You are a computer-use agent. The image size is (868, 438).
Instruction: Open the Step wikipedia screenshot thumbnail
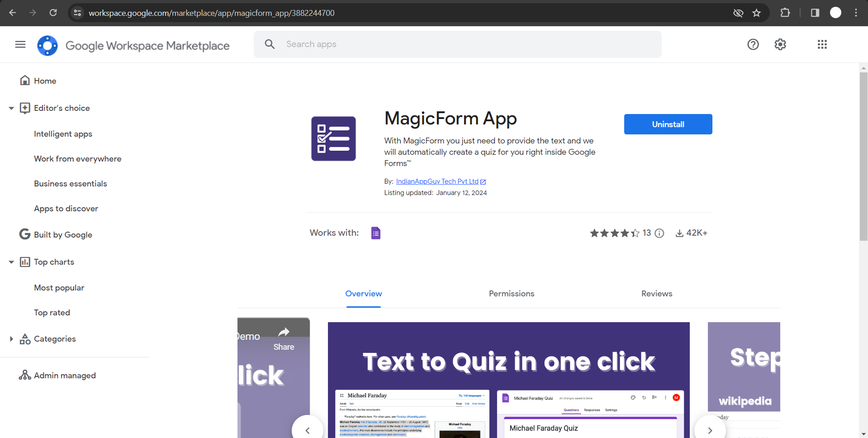click(744, 380)
